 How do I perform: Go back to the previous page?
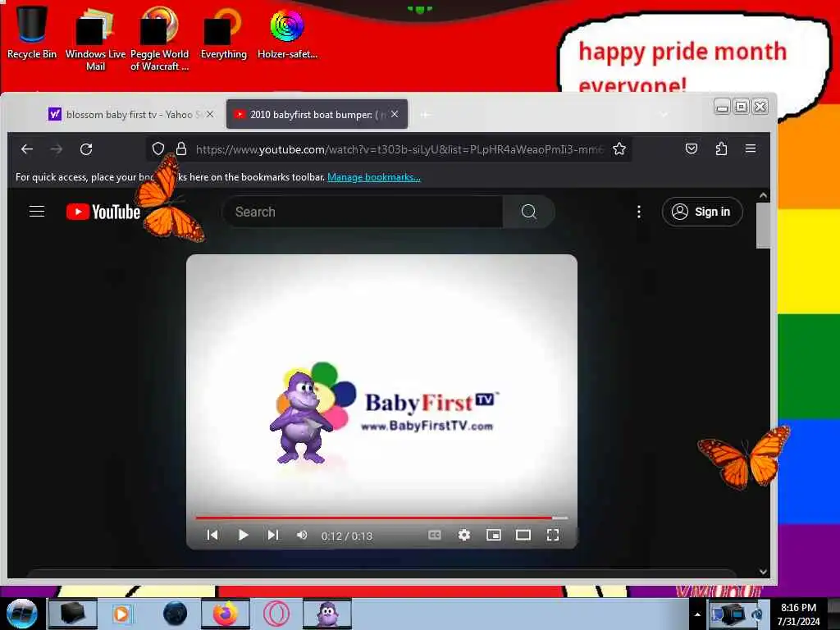27,149
